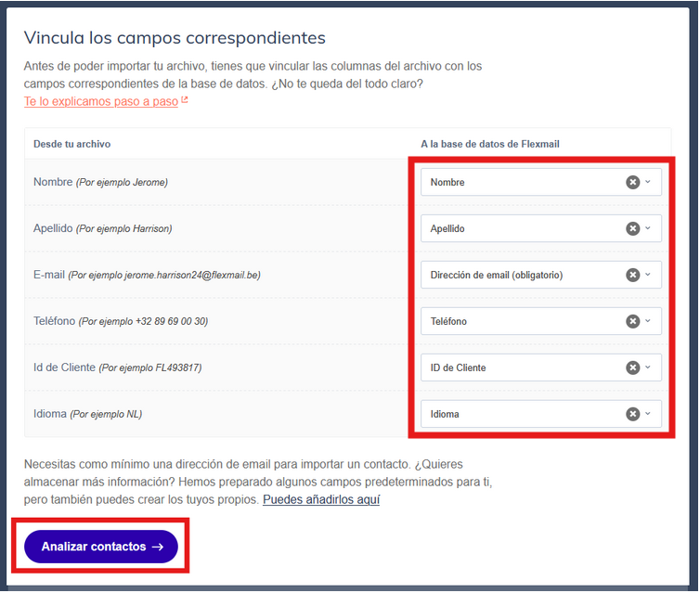Clear the Apellido field mapping
Viewport: 700px width, 593px height.
coord(632,228)
